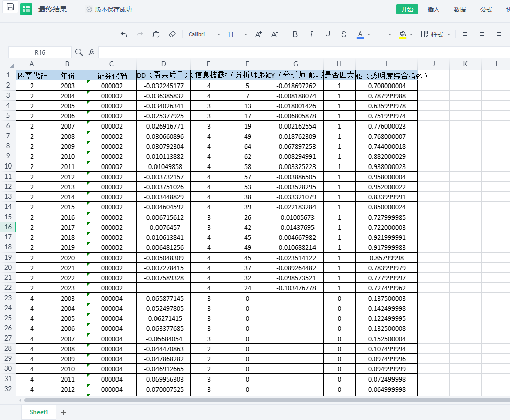The image size is (510, 420).
Task: Click the fx insert function icon
Action: coord(91,52)
